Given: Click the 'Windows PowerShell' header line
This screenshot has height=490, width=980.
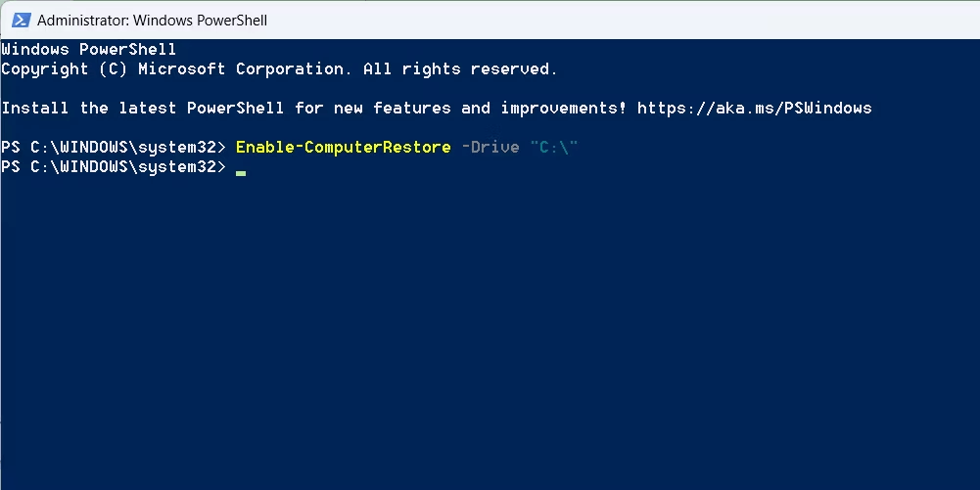Looking at the screenshot, I should pos(89,49).
